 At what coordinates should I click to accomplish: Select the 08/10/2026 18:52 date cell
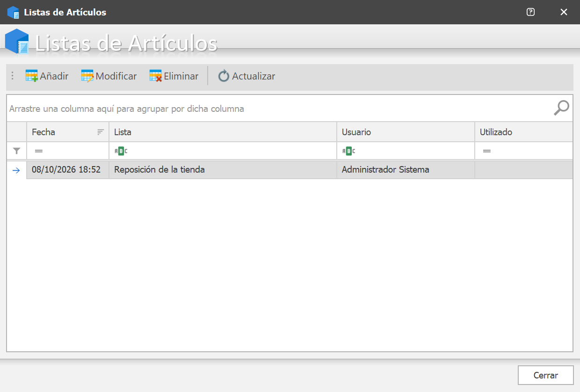[x=68, y=170]
